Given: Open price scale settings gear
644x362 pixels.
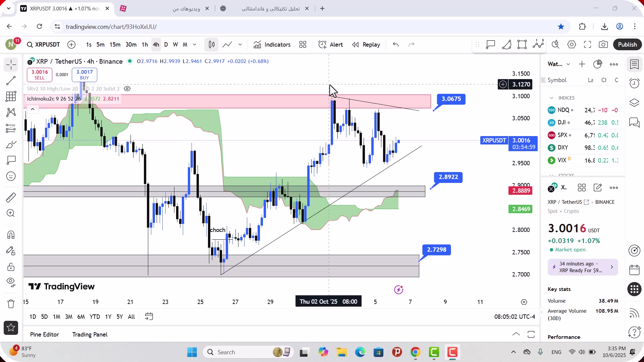Looking at the screenshot, I should [x=524, y=302].
